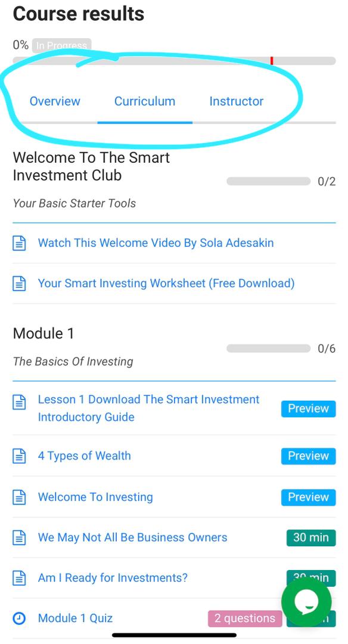Click document icon next to Welcome To Investing
The image size is (348, 644).
click(x=19, y=497)
